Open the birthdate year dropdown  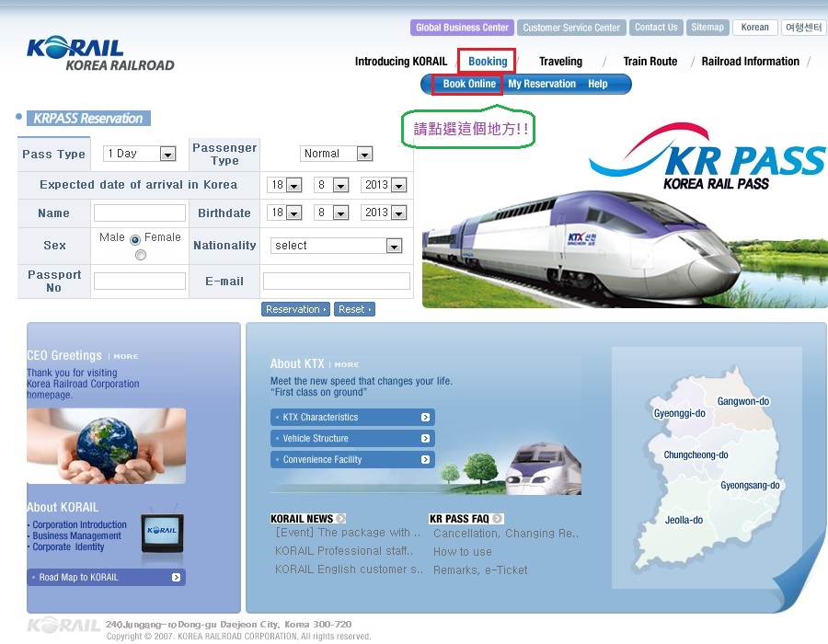coord(384,213)
